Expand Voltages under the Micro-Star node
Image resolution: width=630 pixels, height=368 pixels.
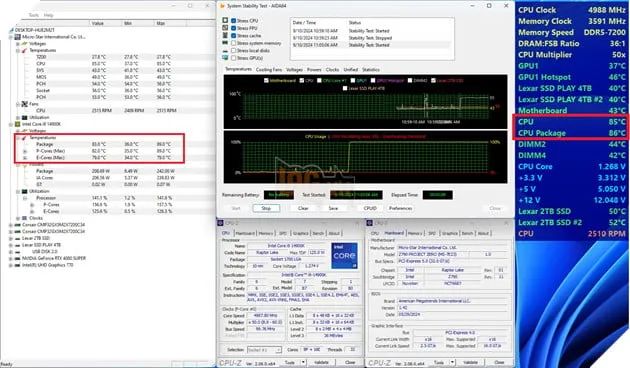click(18, 44)
